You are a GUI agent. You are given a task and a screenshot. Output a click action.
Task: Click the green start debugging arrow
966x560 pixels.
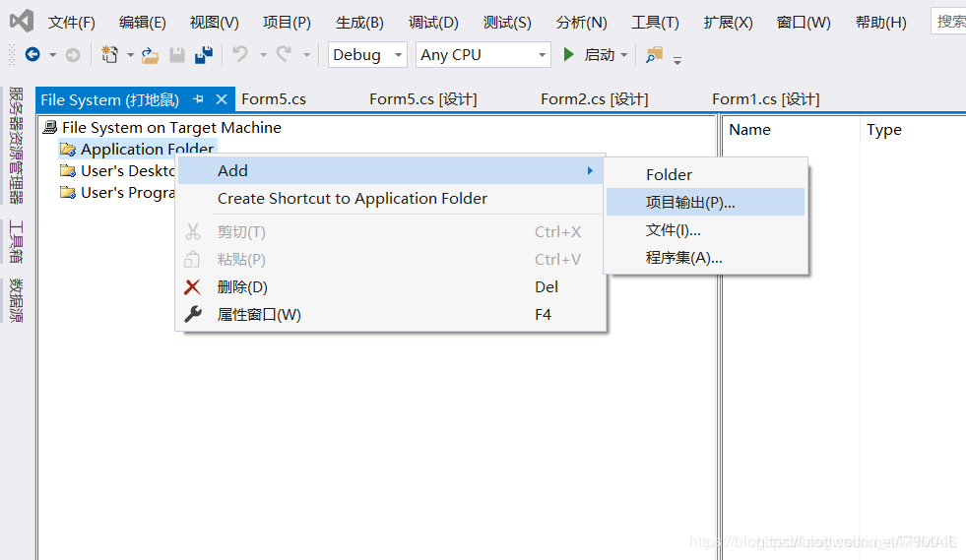[568, 55]
